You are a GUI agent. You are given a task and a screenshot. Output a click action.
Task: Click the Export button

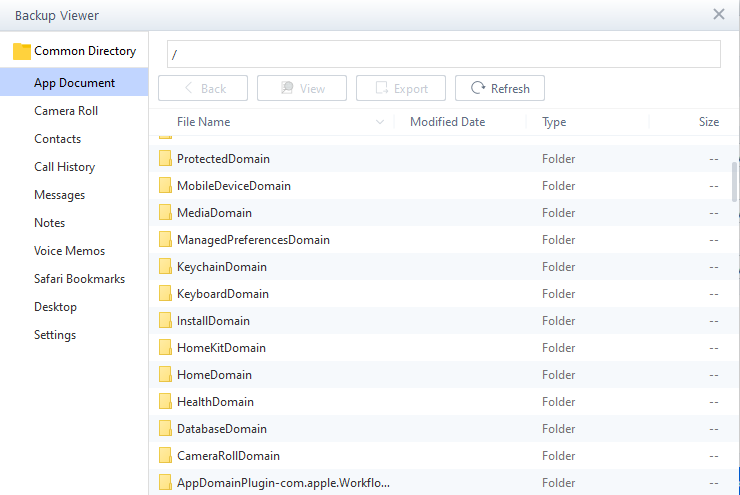tap(401, 88)
